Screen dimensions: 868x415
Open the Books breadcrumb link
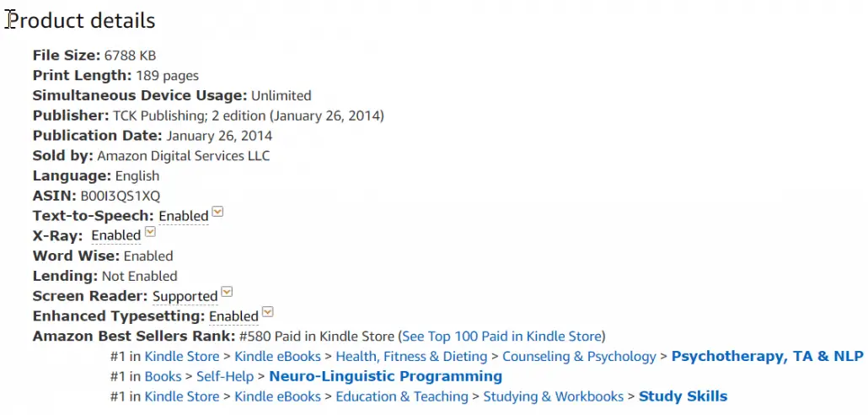[x=163, y=376]
